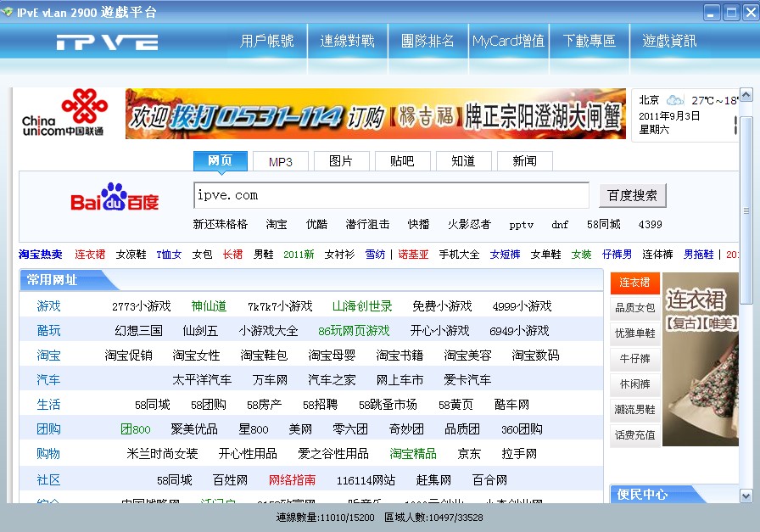The image size is (760, 532).
Task: Click the 百度搜索 button
Action: [633, 195]
